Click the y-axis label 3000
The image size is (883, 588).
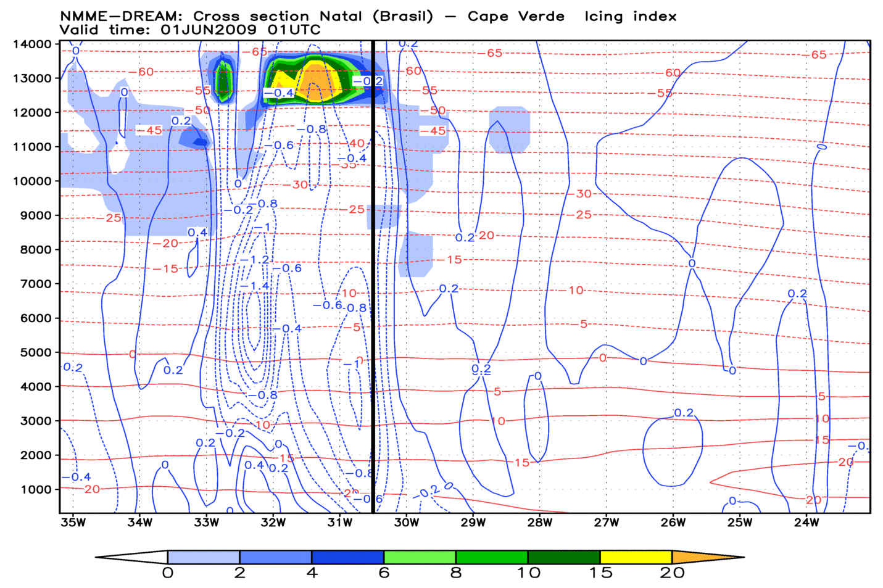coord(36,421)
